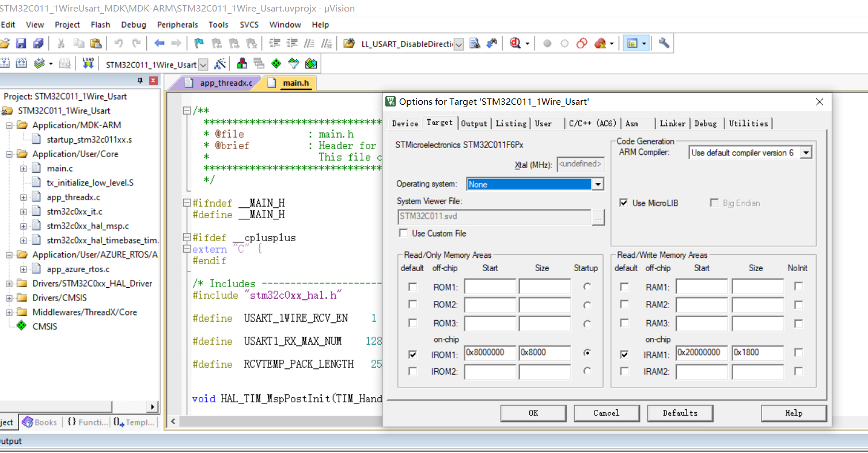Open the Project menu
This screenshot has width=868, height=453.
[67, 25]
